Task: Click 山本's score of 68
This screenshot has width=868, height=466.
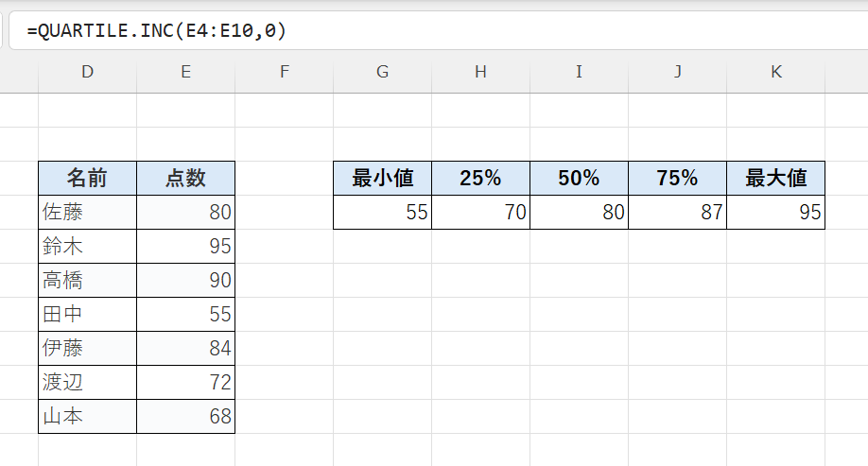Action: click(x=185, y=416)
